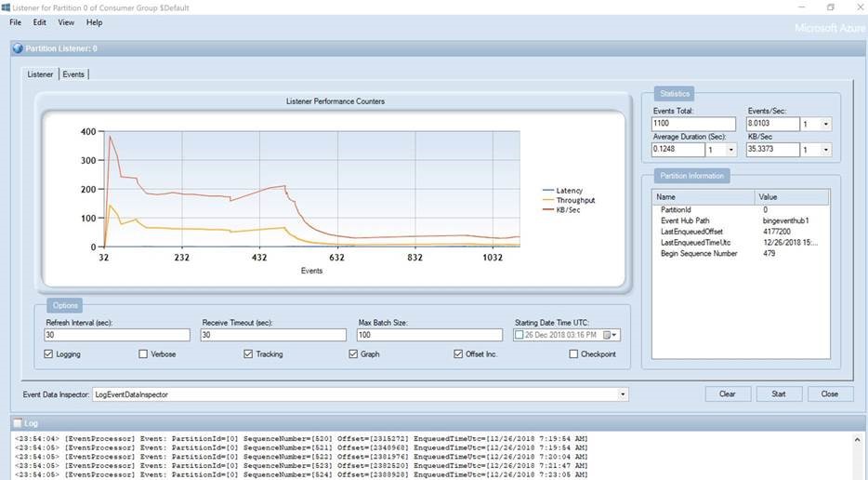Enable the Verbose checkbox
This screenshot has width=868, height=480.
pyautogui.click(x=143, y=354)
